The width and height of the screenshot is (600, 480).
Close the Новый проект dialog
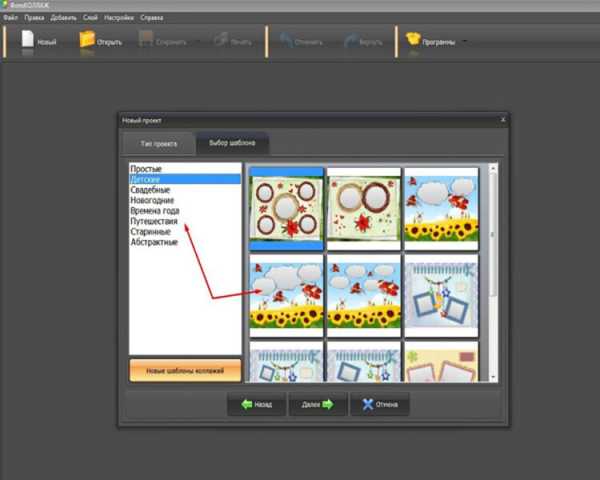[503, 120]
